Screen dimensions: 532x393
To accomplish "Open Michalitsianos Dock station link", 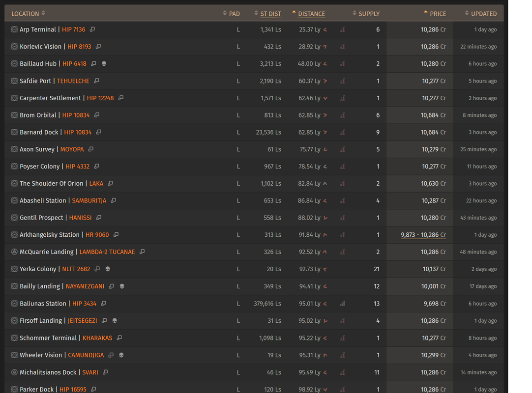I will (x=48, y=372).
